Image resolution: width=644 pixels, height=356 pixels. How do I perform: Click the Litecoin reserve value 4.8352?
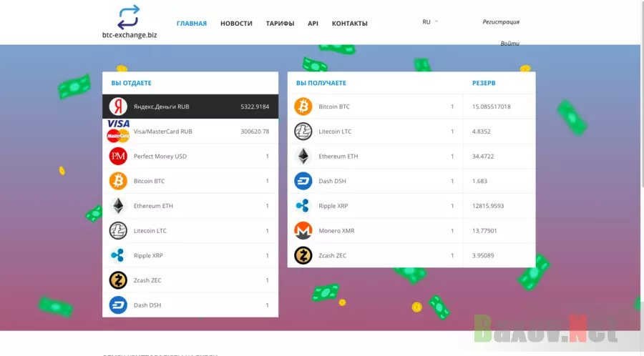click(482, 132)
